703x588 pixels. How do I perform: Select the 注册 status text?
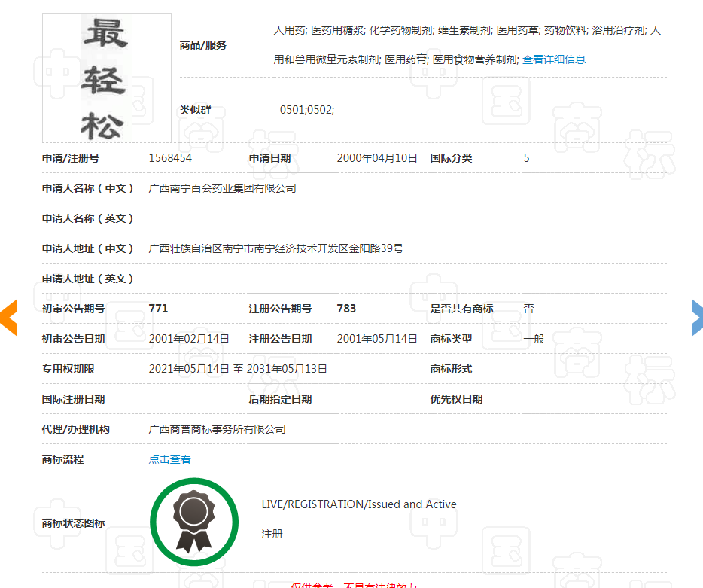pyautogui.click(x=272, y=535)
